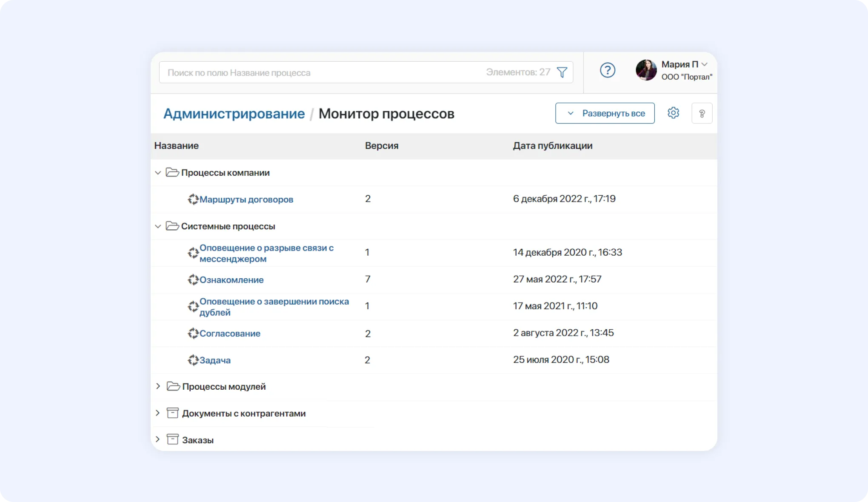Click the process icon next to Задача
868x502 pixels.
(x=194, y=360)
